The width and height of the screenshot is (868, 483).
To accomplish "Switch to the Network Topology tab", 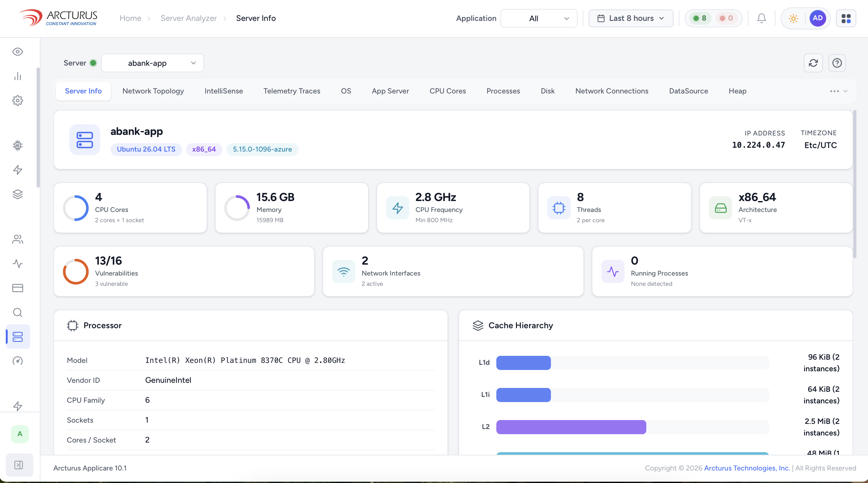I will [x=153, y=91].
